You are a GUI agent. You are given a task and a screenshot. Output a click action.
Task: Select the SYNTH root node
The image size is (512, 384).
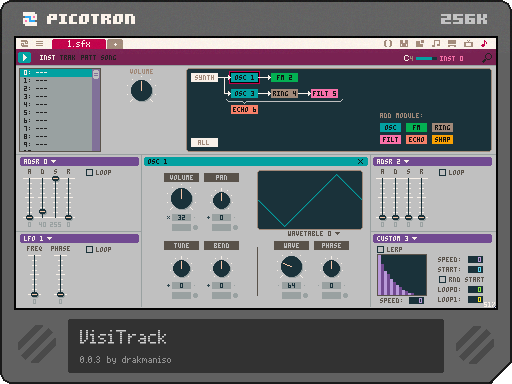click(x=204, y=78)
